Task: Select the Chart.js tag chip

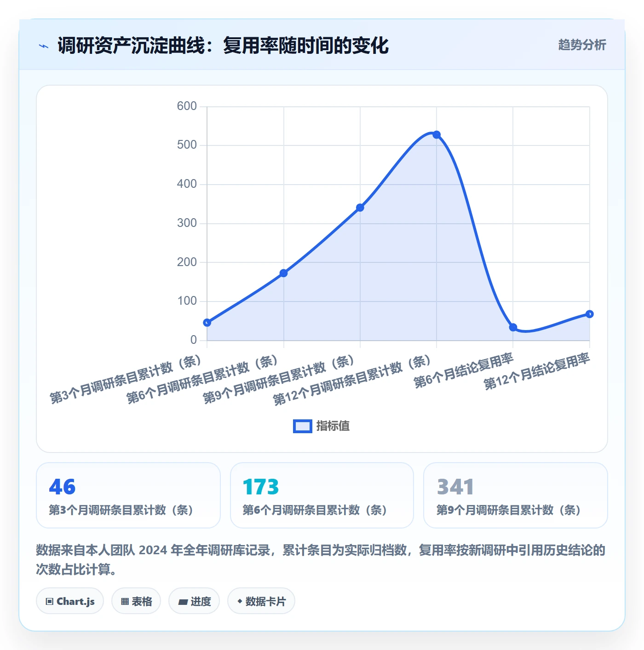Action: point(70,601)
